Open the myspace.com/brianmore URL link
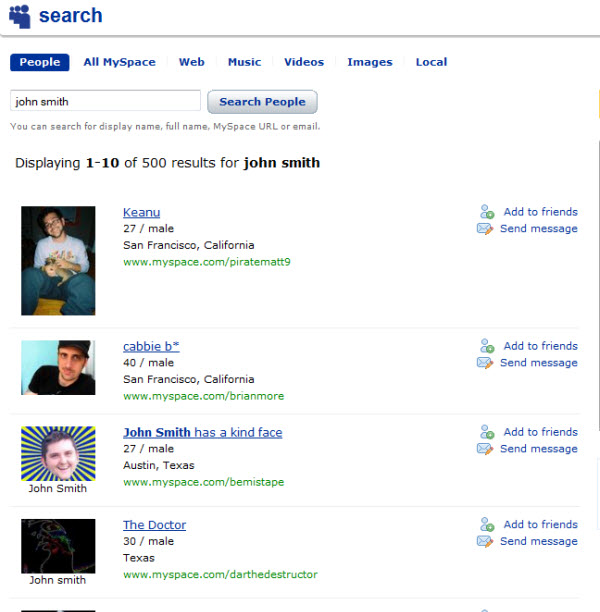This screenshot has height=612, width=600. point(203,396)
